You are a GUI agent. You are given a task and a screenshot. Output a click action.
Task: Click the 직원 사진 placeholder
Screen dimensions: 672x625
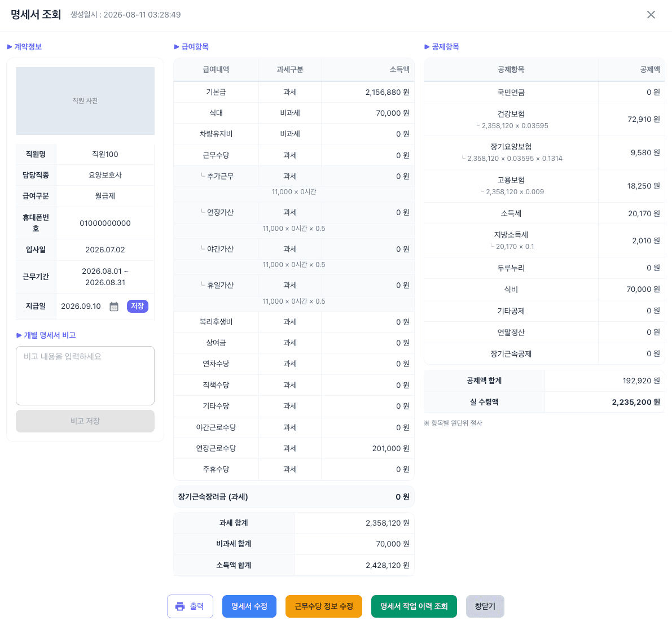85,101
